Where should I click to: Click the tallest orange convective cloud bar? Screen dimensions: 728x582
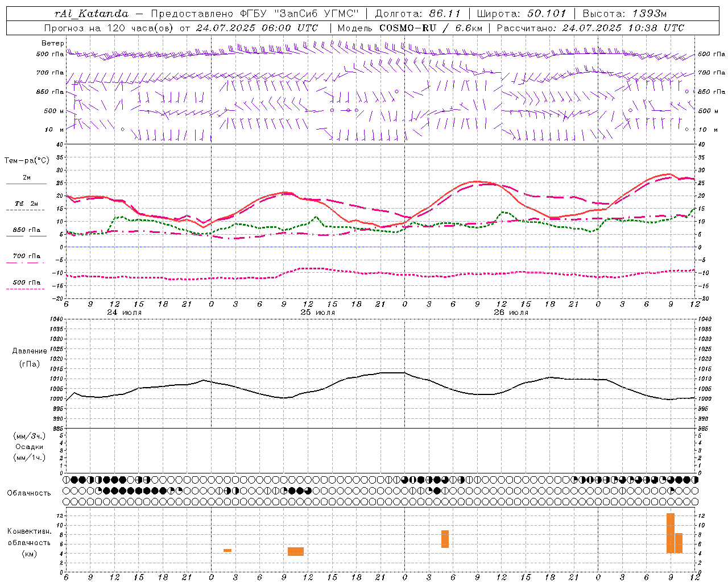(x=671, y=533)
